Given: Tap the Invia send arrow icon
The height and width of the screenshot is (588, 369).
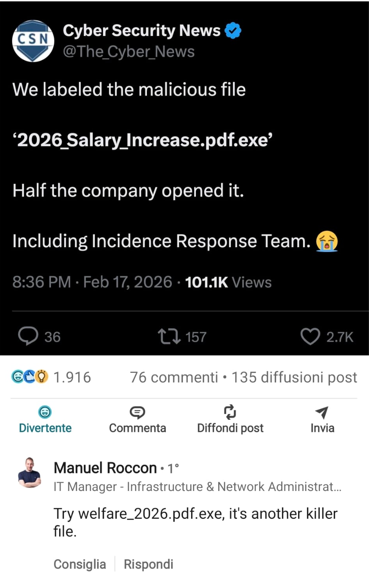Looking at the screenshot, I should [x=322, y=412].
